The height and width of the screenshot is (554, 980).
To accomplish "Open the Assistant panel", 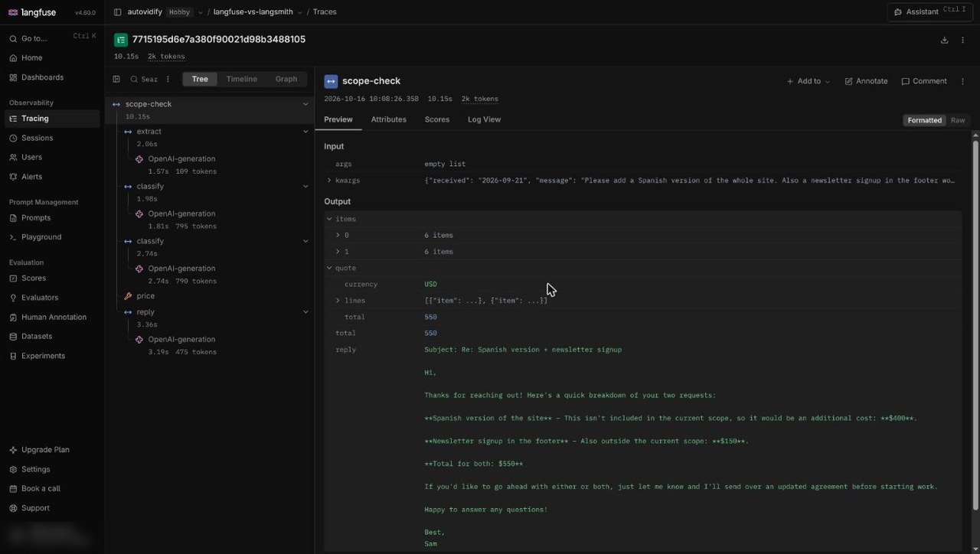I will (x=930, y=11).
